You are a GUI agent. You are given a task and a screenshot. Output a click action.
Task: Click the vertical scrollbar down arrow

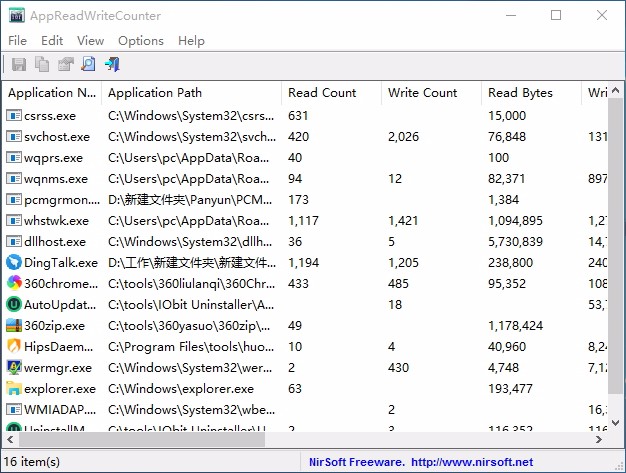tap(616, 423)
